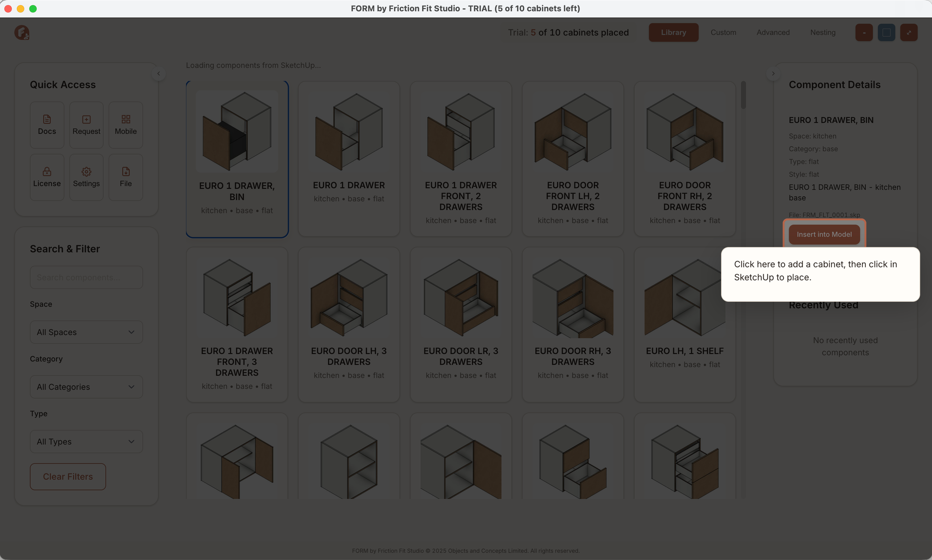Open the Mobile quick access tile

click(126, 125)
